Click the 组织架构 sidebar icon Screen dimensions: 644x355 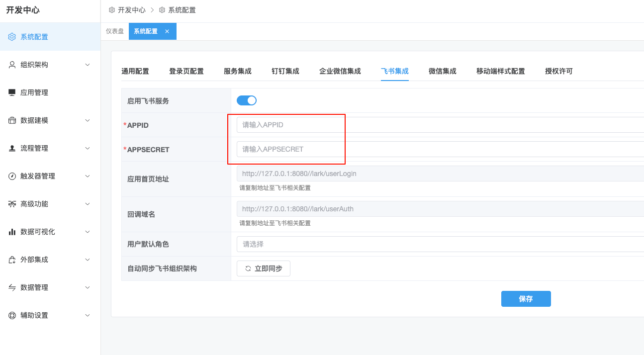coord(11,64)
